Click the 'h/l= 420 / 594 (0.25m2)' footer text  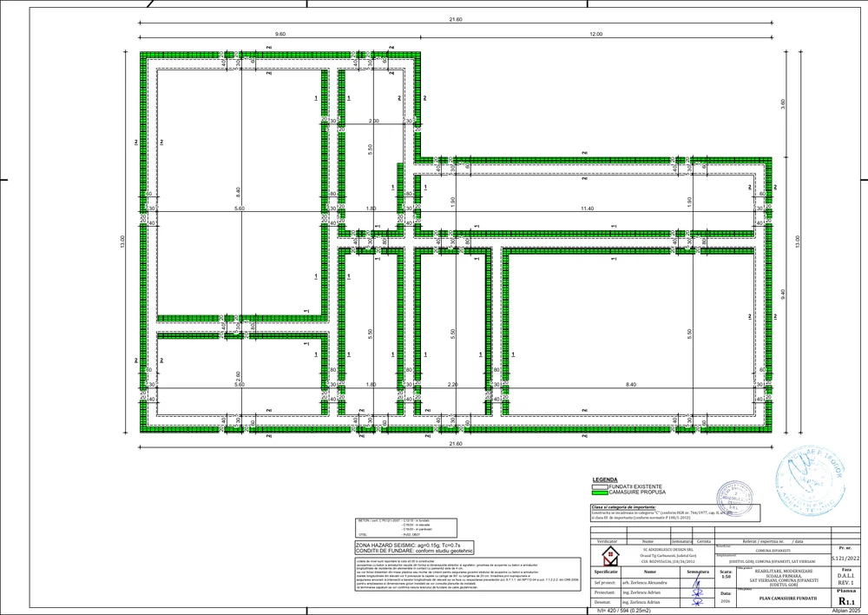pyautogui.click(x=626, y=611)
